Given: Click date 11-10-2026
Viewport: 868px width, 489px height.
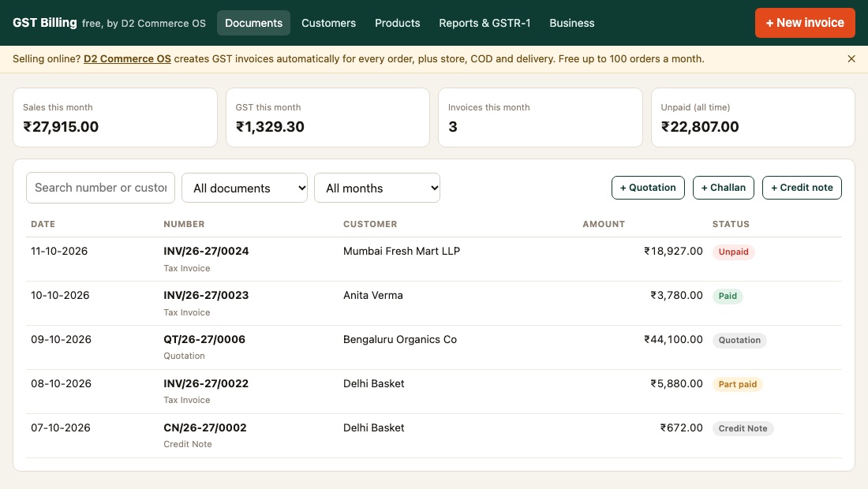Looking at the screenshot, I should point(59,251).
